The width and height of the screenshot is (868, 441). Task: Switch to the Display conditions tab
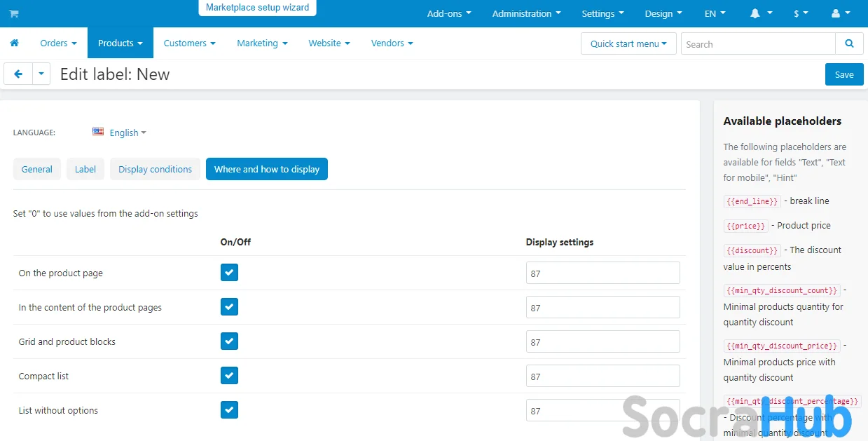(x=155, y=169)
